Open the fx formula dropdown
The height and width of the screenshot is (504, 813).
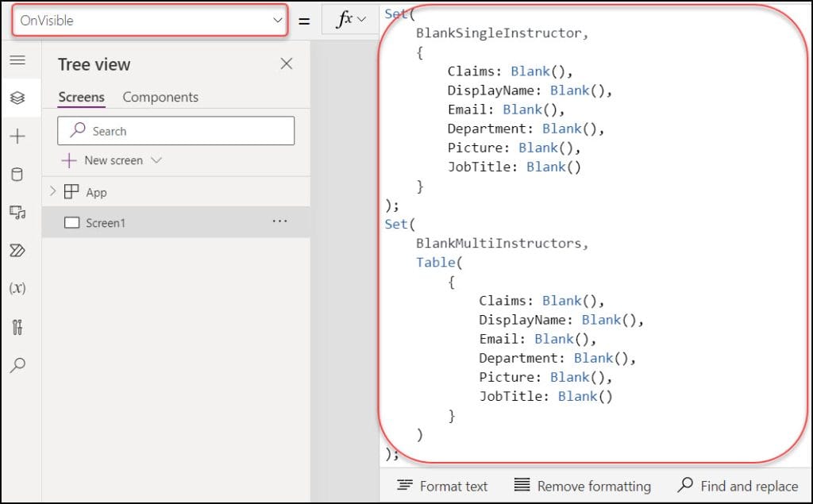click(350, 20)
